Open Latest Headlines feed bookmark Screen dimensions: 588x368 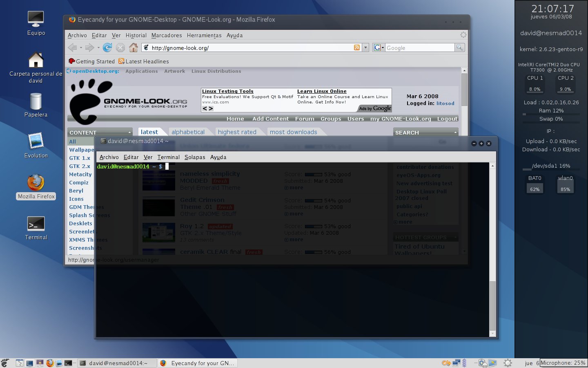click(144, 61)
